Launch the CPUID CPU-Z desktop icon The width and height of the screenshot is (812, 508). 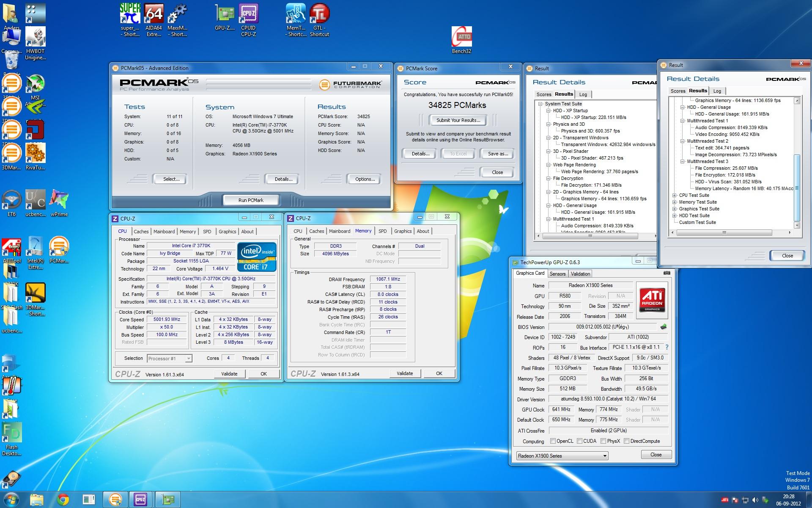point(248,19)
